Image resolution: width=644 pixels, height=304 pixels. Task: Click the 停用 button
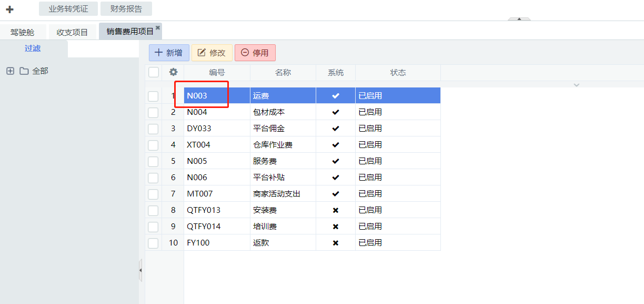tap(255, 53)
